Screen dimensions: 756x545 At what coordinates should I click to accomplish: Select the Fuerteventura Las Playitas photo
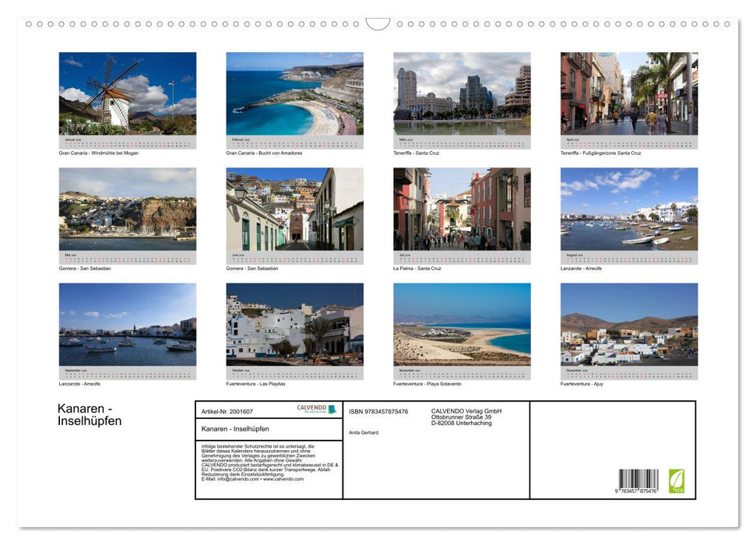pos(294,324)
